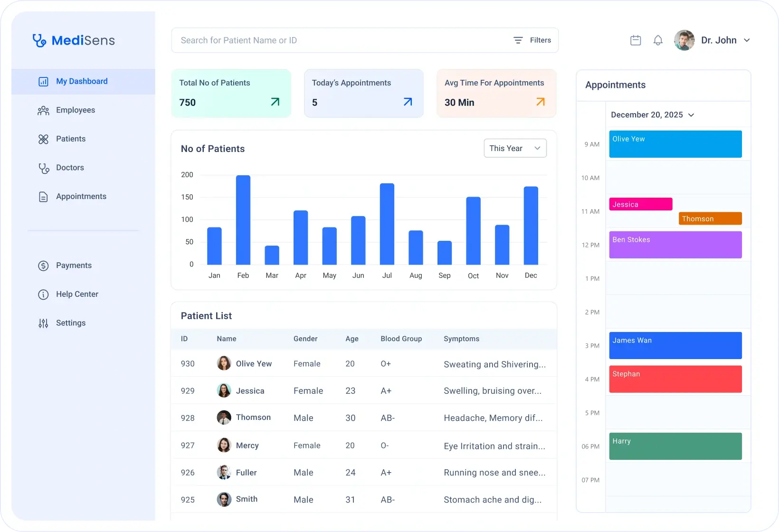779x532 pixels.
Task: Click Today's Appointments arrow icon
Action: coord(408,102)
